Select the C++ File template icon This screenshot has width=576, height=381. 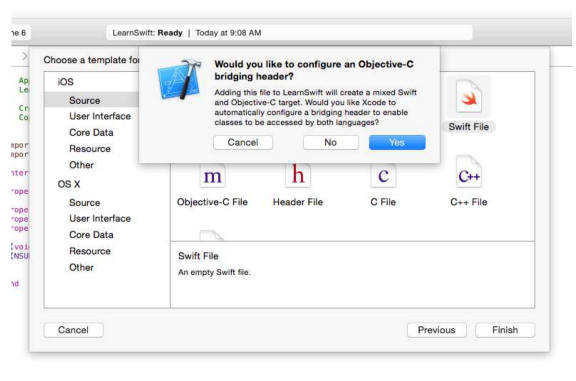tap(469, 172)
